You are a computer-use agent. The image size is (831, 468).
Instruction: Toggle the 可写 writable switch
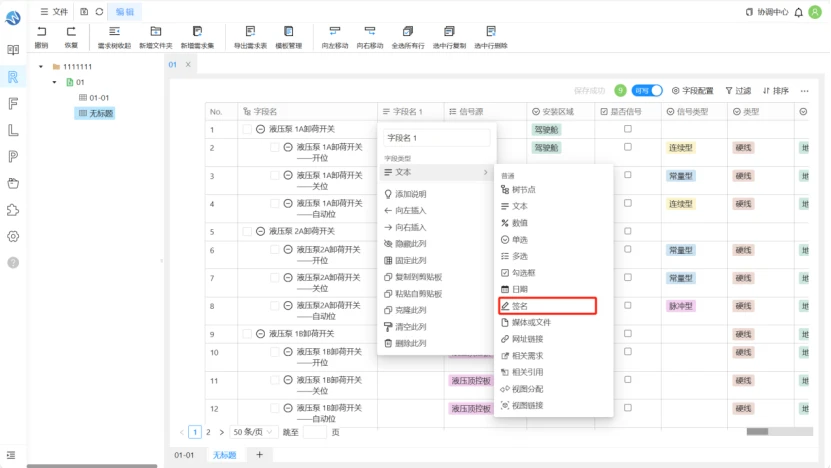pos(647,91)
